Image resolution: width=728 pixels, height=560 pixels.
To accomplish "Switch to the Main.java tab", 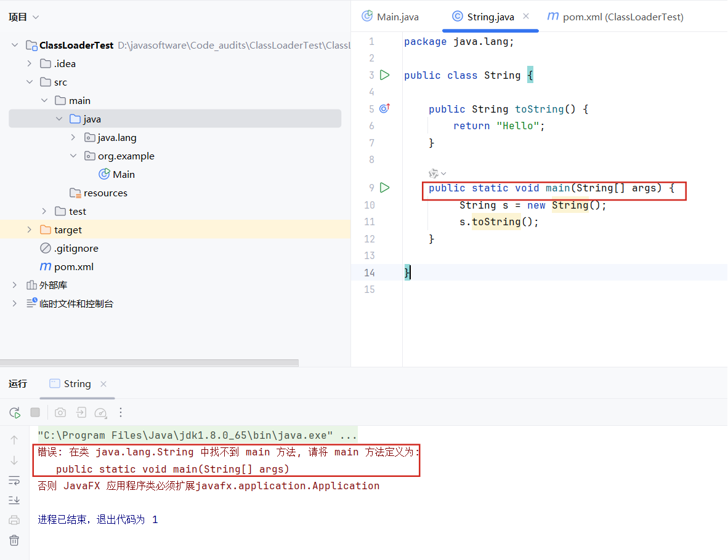I will [x=390, y=17].
